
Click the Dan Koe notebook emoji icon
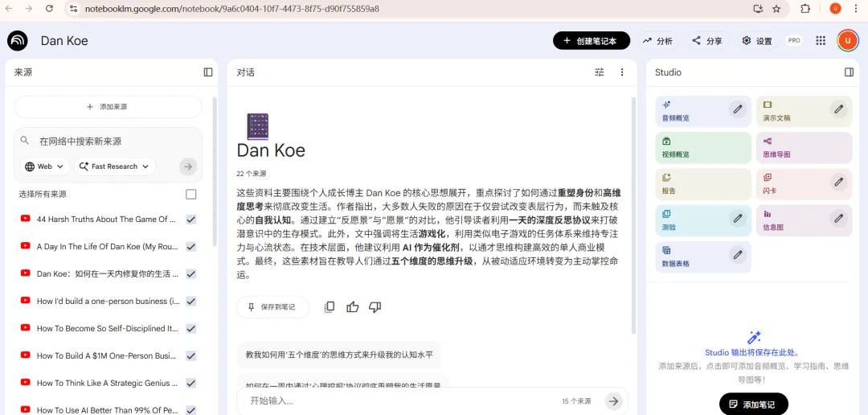click(257, 126)
